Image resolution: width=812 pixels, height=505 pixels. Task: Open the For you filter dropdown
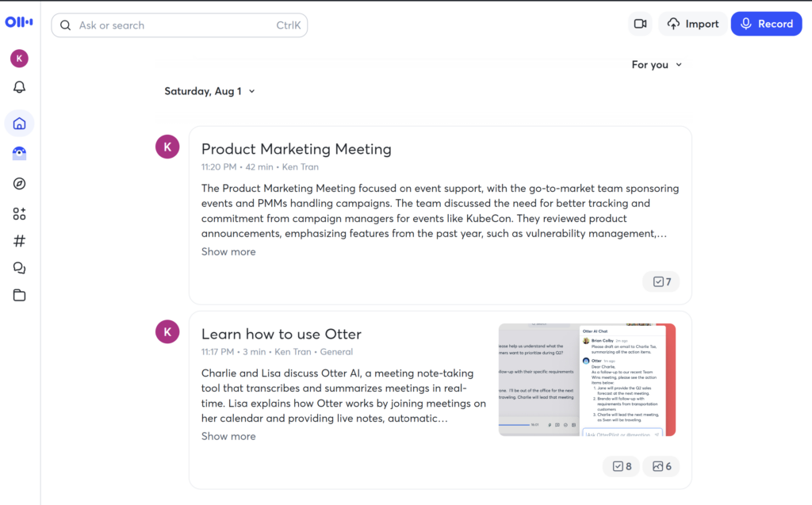(x=657, y=65)
